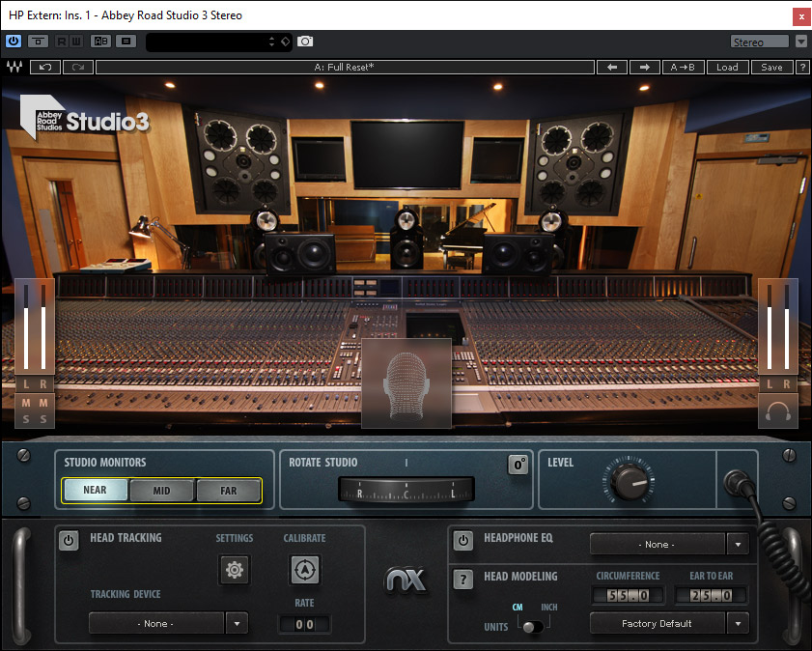Click the headphones monitor icon
This screenshot has height=651, width=812.
click(x=777, y=411)
